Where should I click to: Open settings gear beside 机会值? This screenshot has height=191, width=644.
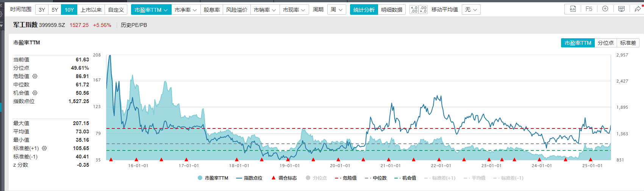tap(35, 93)
